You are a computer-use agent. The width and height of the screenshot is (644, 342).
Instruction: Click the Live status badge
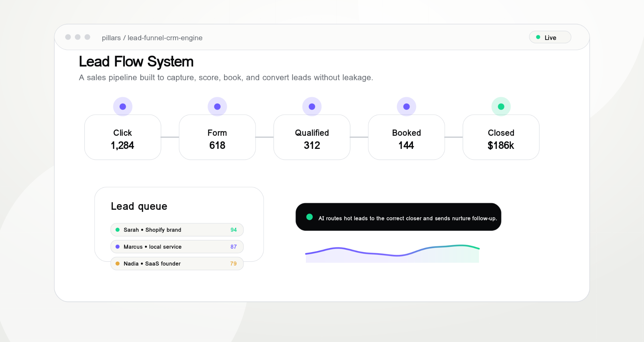550,37
